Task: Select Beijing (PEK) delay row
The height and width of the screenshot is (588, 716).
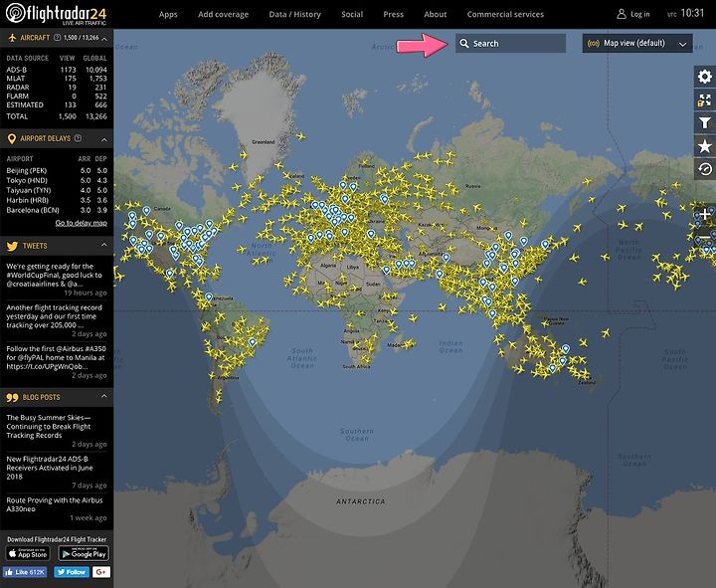Action: [x=57, y=170]
